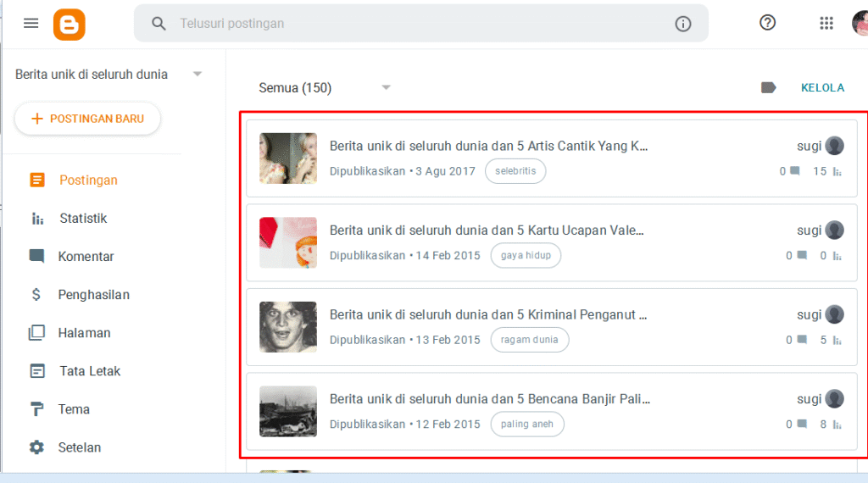
Task: Open the Kriminal Penganut post thumbnail
Action: click(288, 327)
